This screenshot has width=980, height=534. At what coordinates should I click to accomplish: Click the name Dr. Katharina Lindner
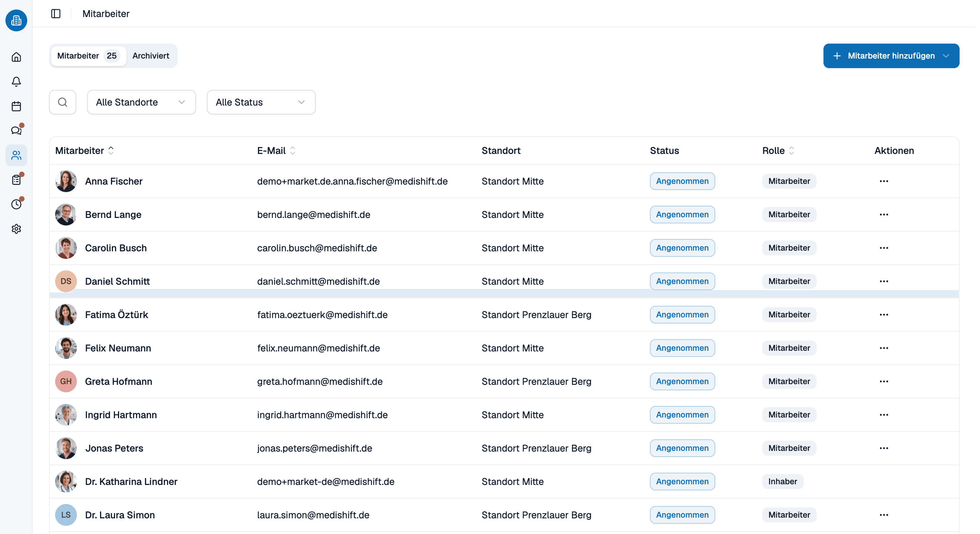point(131,482)
